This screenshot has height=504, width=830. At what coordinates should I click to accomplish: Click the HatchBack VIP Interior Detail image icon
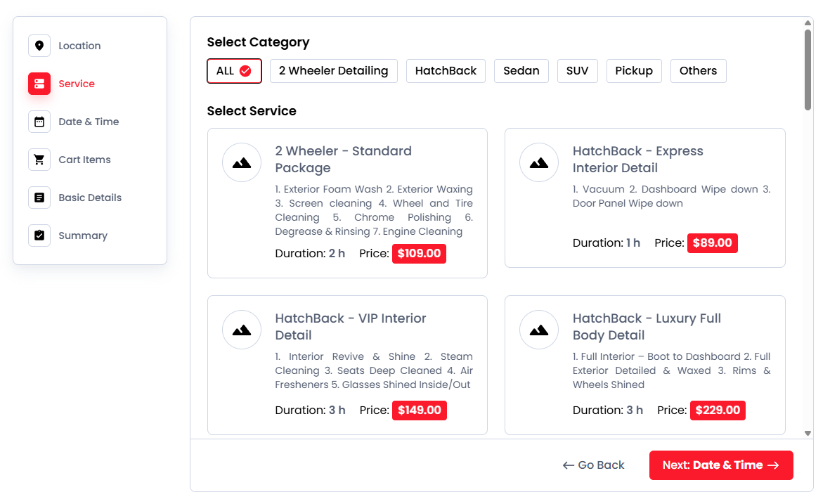coord(242,330)
